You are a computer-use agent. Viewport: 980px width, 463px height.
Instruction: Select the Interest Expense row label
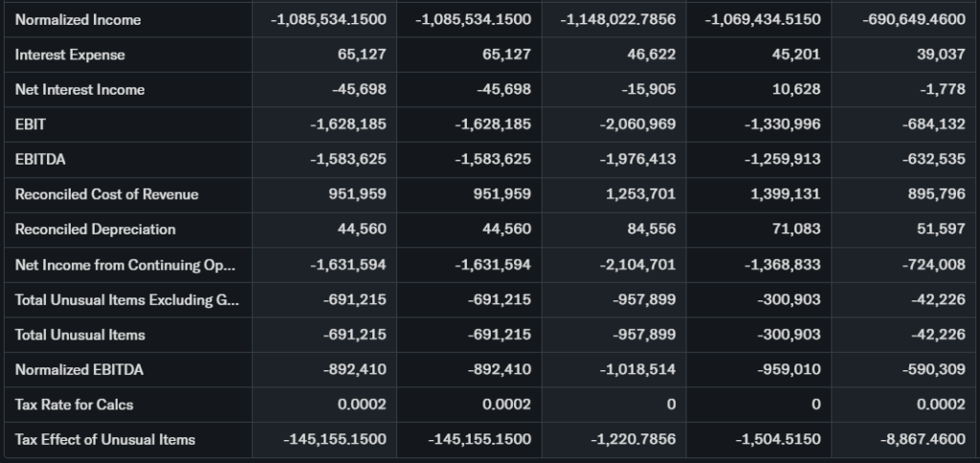point(70,55)
